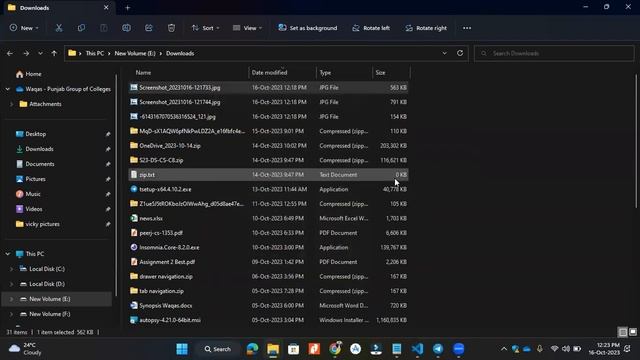Refresh the Downloads folder
The image size is (640, 360).
[x=460, y=53]
